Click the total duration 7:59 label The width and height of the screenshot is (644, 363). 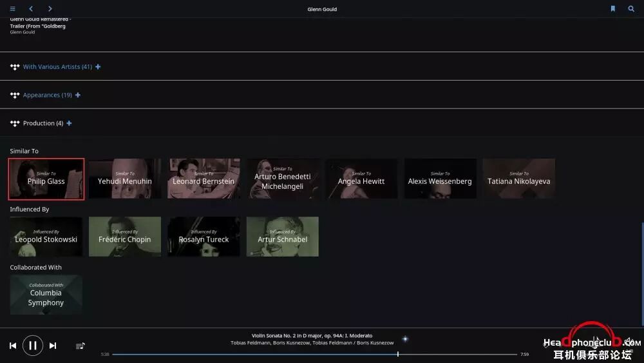pos(524,355)
